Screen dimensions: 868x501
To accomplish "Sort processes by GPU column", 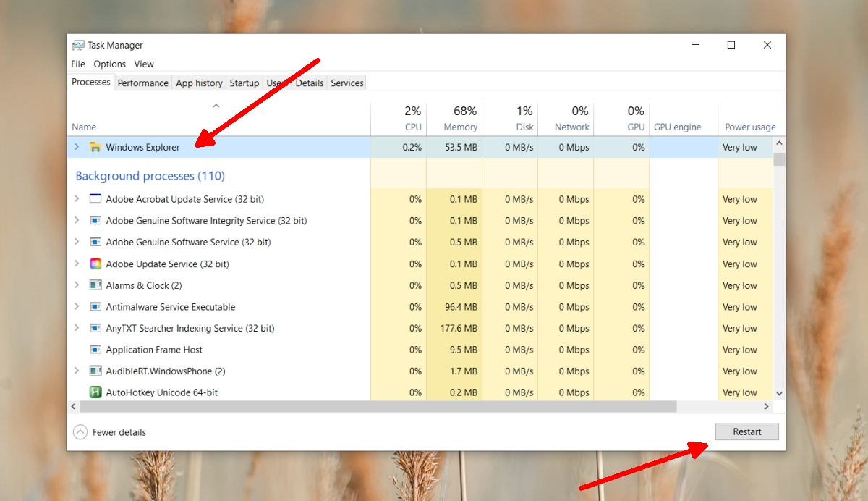I will point(621,119).
